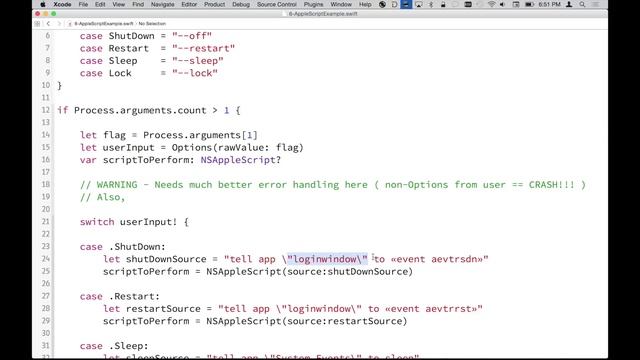640x360 pixels.
Task: Open the Window menu
Action: [x=341, y=4]
